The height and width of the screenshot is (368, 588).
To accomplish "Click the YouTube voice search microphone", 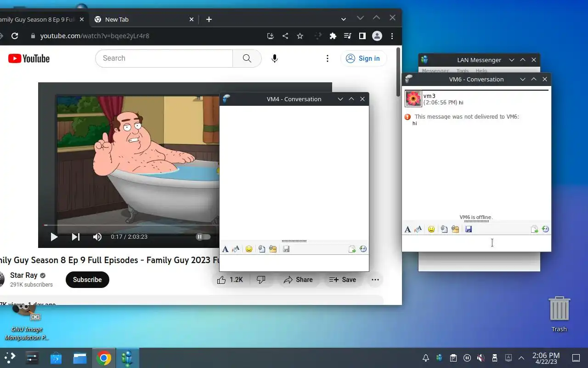I will (x=275, y=58).
